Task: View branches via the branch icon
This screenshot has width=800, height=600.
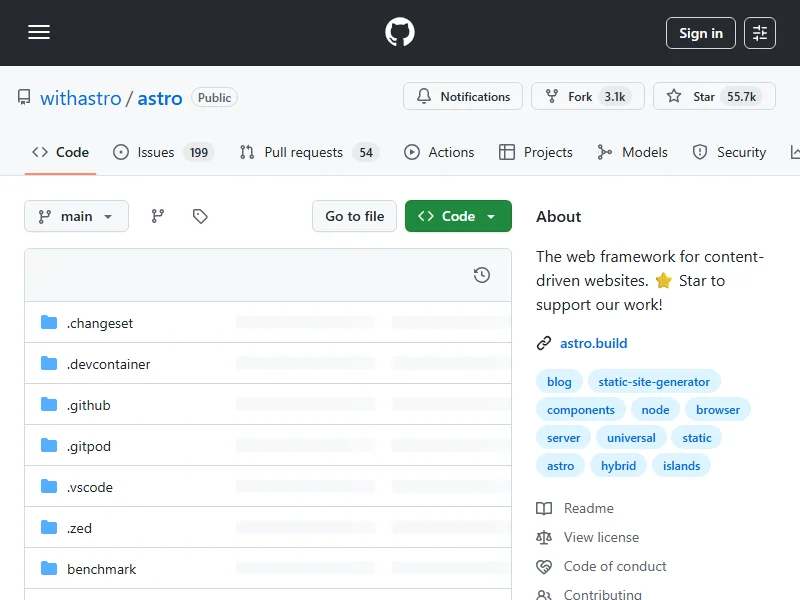Action: 158,216
